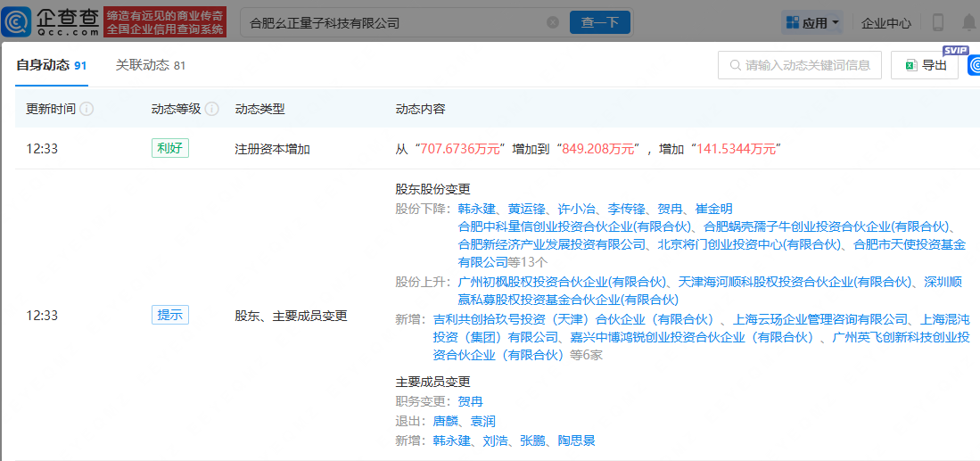Click the company name search field
Screen dimensions: 980x461
click(x=392, y=22)
